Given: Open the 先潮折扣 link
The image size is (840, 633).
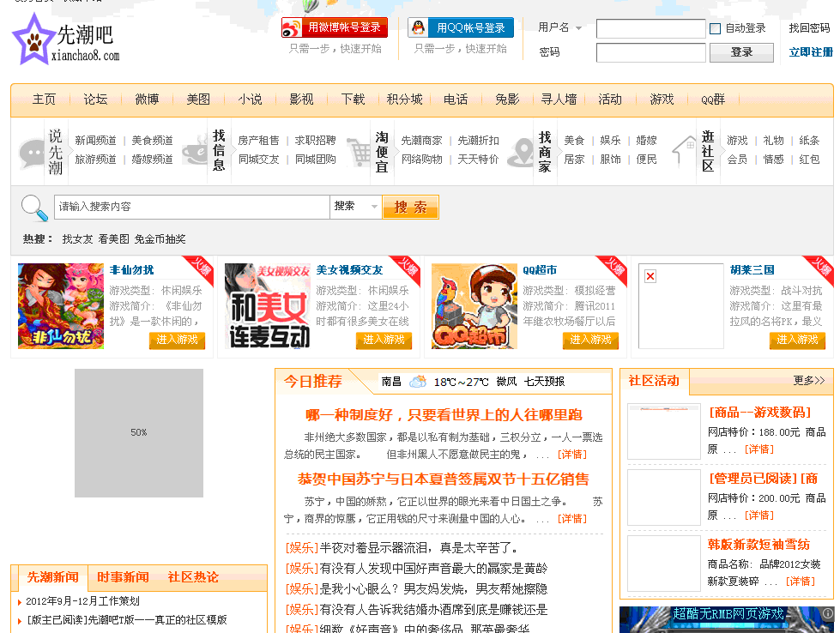Looking at the screenshot, I should 478,141.
